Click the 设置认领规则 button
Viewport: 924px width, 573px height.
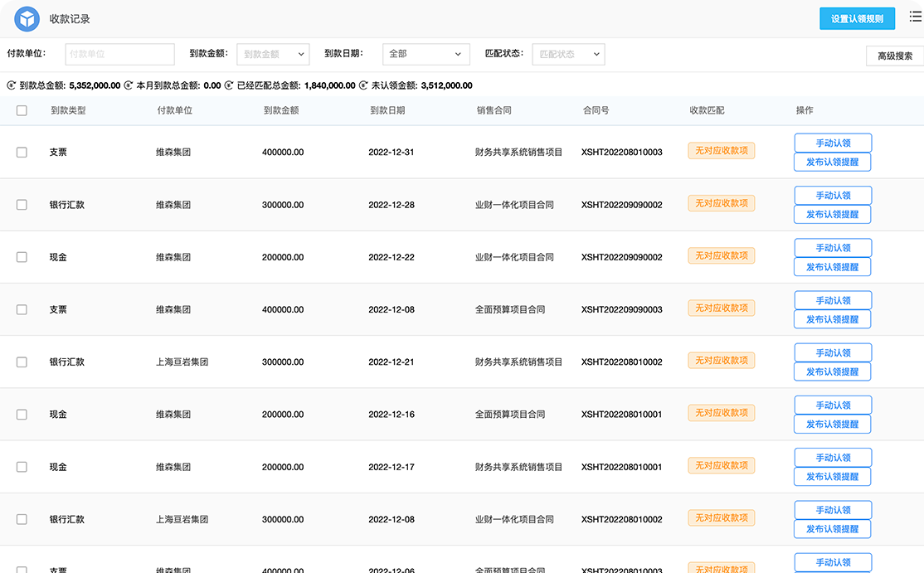[x=857, y=19]
